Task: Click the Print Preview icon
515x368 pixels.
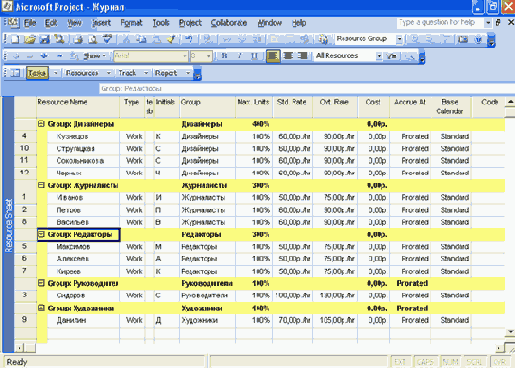Action: coord(93,39)
